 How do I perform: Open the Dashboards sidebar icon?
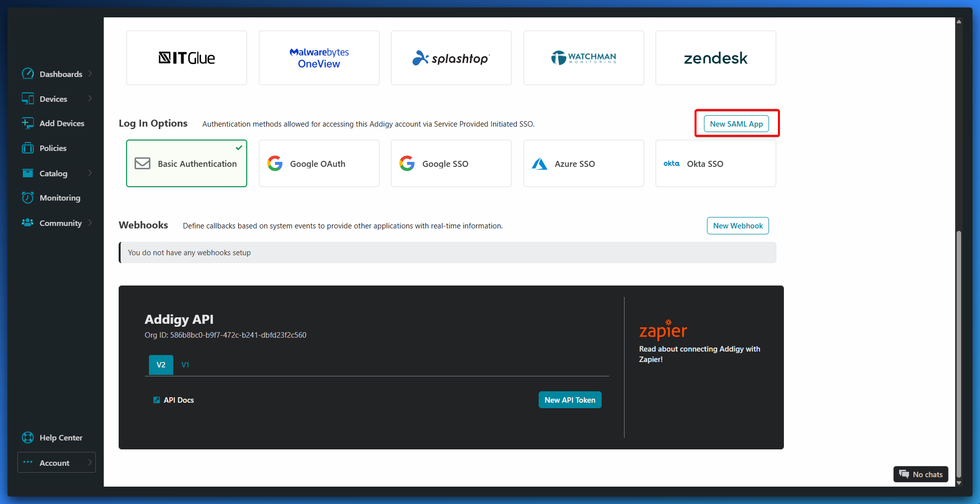click(x=28, y=73)
